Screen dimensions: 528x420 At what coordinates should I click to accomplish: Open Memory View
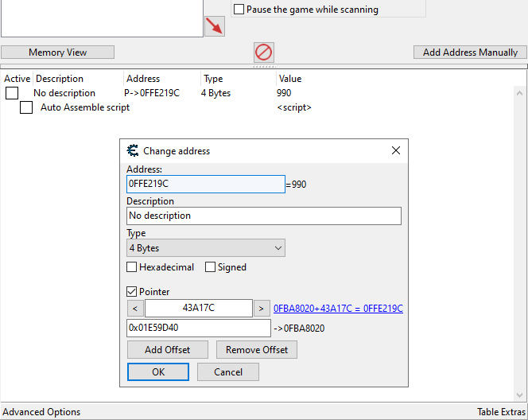pyautogui.click(x=57, y=52)
